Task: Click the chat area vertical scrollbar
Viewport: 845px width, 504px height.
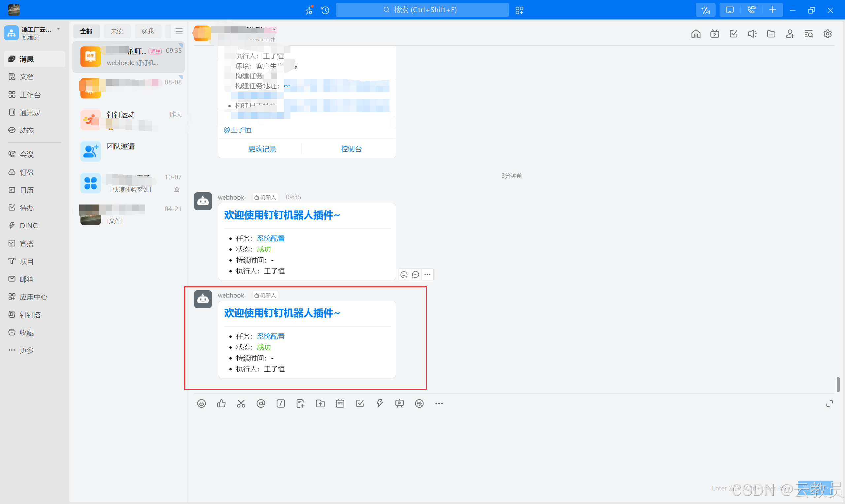Action: [x=838, y=384]
